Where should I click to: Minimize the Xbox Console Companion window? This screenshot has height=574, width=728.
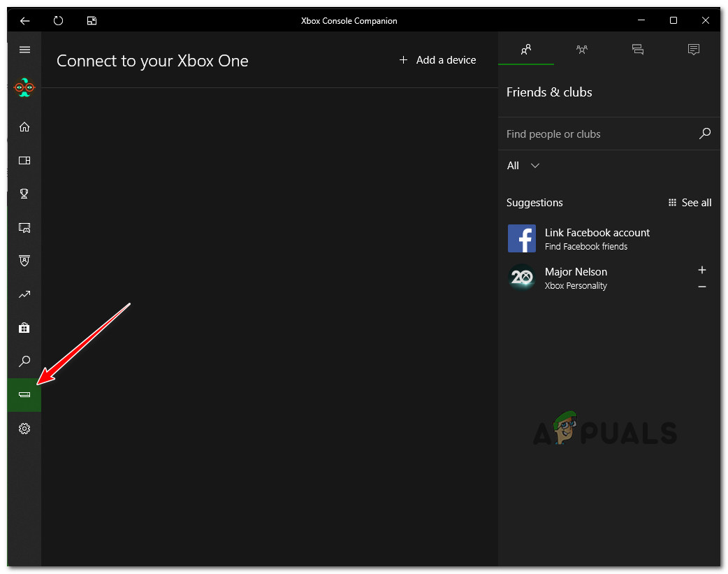[641, 20]
